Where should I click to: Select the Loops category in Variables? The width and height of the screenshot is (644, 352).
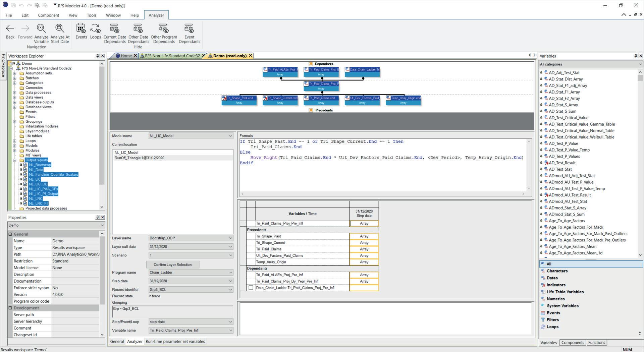point(552,327)
